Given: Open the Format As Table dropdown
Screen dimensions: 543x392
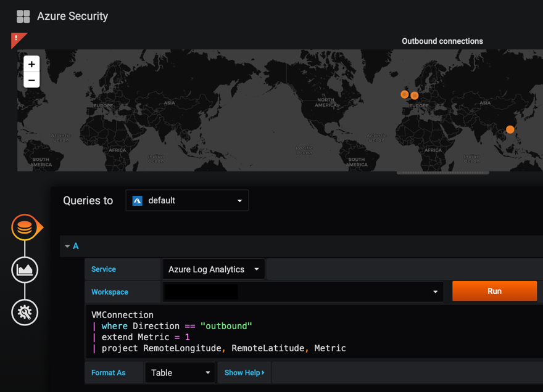Looking at the screenshot, I should click(180, 373).
